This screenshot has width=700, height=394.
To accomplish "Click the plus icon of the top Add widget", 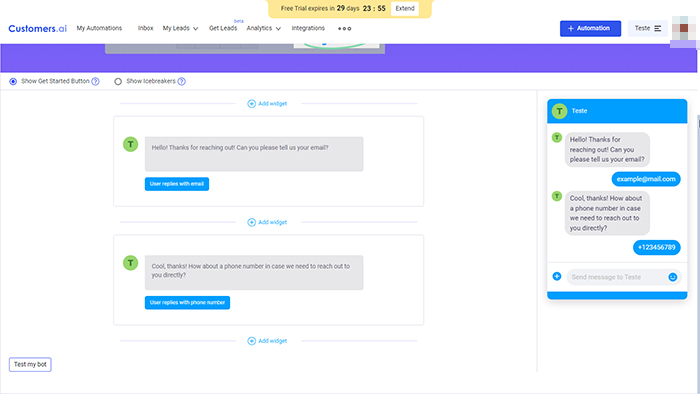I will pos(251,104).
